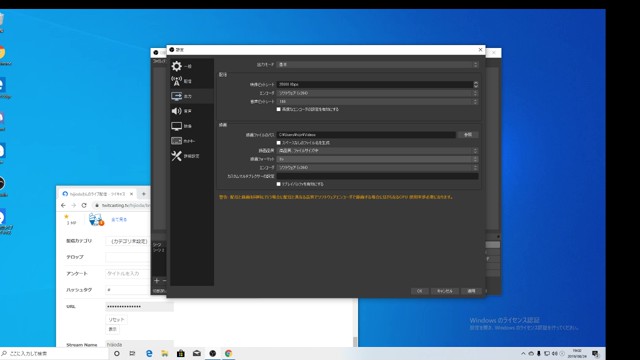Click the volume icon in system tray

(555, 354)
